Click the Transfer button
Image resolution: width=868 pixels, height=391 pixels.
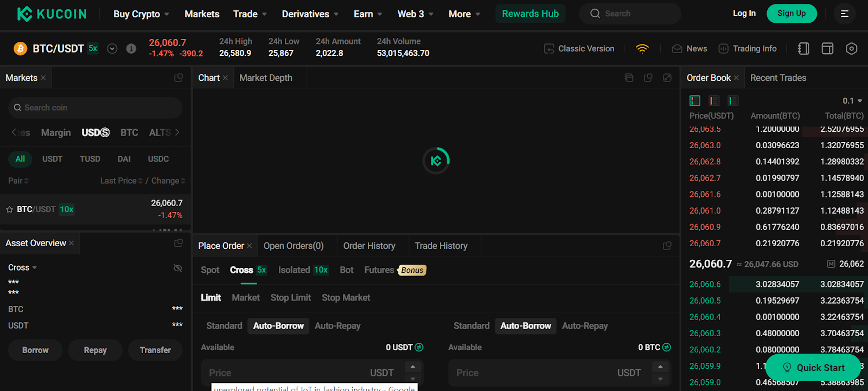coord(155,350)
